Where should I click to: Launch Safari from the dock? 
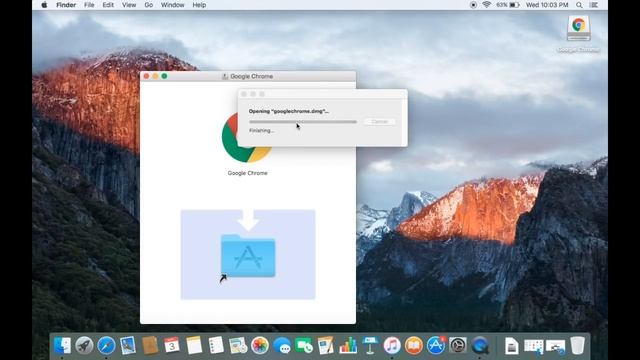point(106,346)
